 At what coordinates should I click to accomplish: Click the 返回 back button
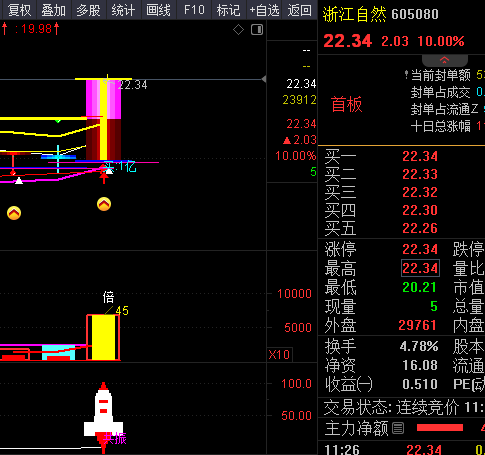point(300,10)
